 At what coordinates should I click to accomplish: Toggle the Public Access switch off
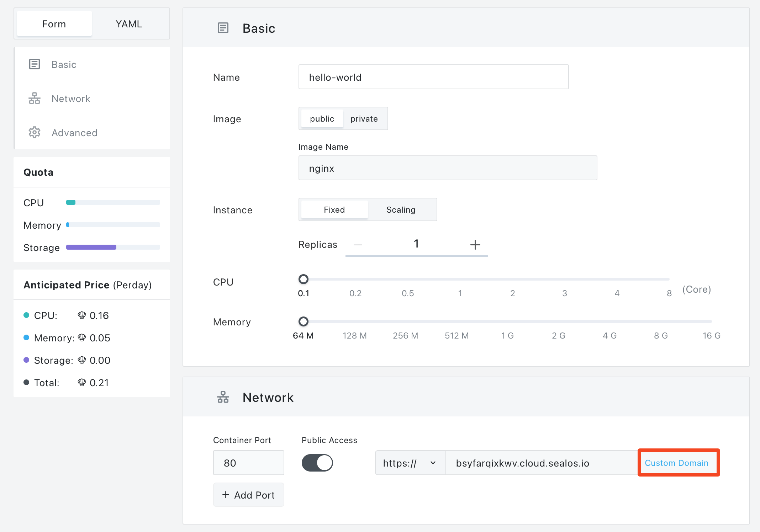317,463
